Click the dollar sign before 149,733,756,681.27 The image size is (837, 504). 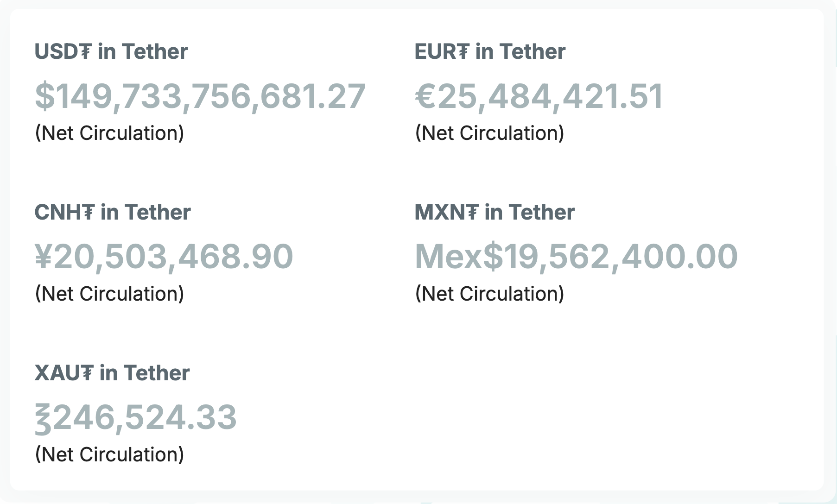(x=44, y=96)
